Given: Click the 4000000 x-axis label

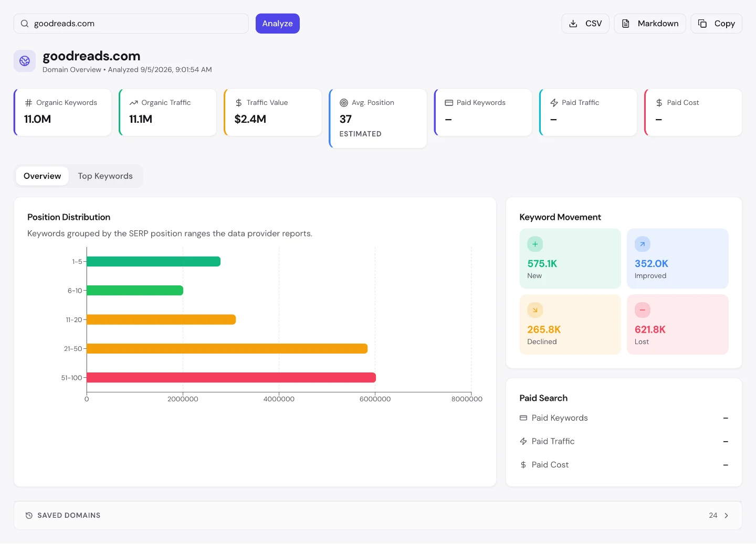Looking at the screenshot, I should coord(279,399).
